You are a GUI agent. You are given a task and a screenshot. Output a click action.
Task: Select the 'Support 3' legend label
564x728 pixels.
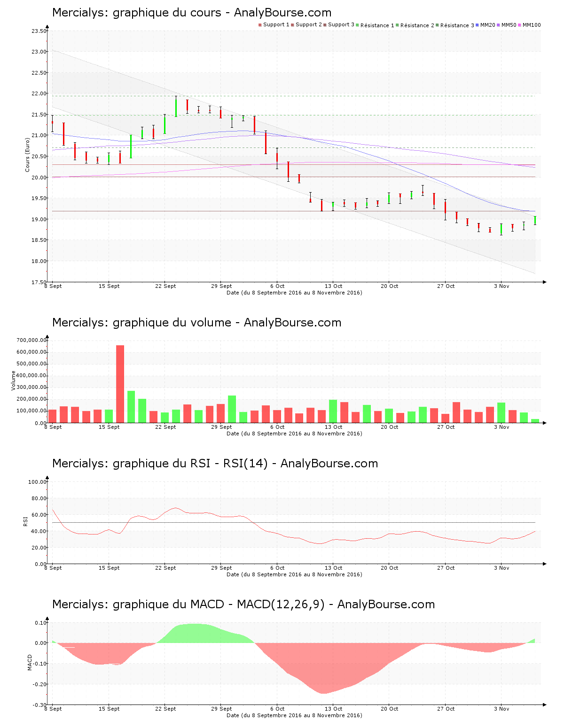[x=341, y=25]
